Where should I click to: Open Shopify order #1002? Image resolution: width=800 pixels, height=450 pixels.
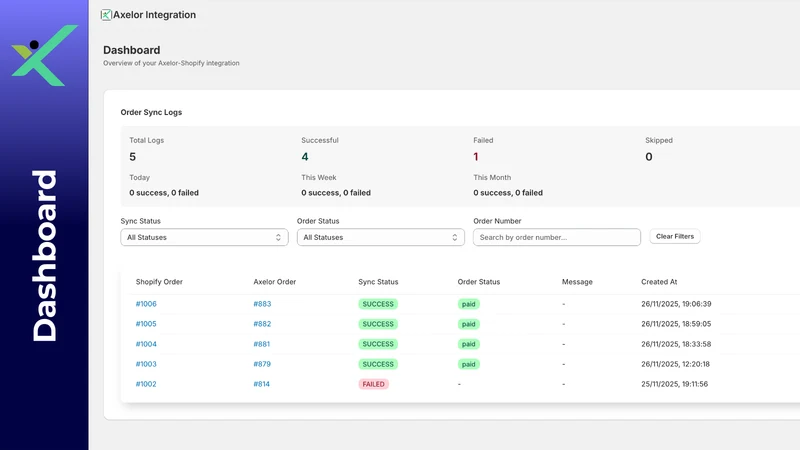(146, 384)
